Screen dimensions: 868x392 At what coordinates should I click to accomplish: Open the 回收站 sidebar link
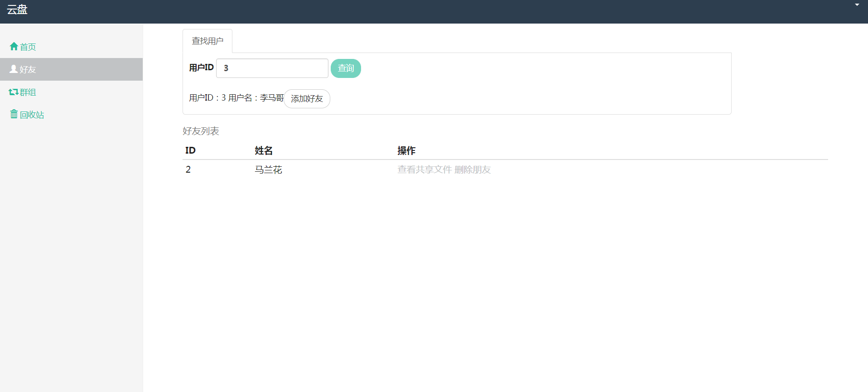pos(32,115)
